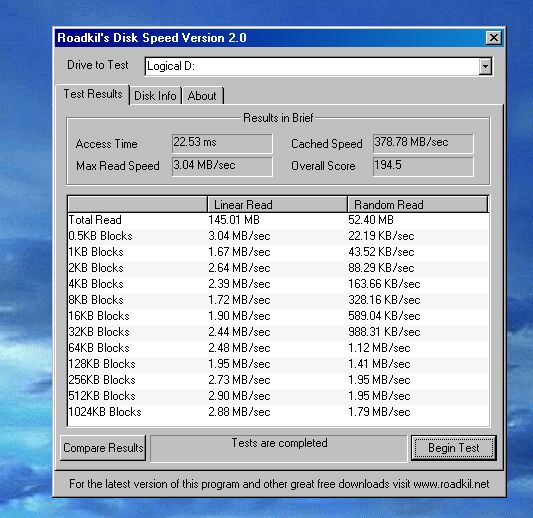Click the 1.90 MB/sec linear read value
Image resolution: width=533 pixels, height=518 pixels.
(x=239, y=316)
